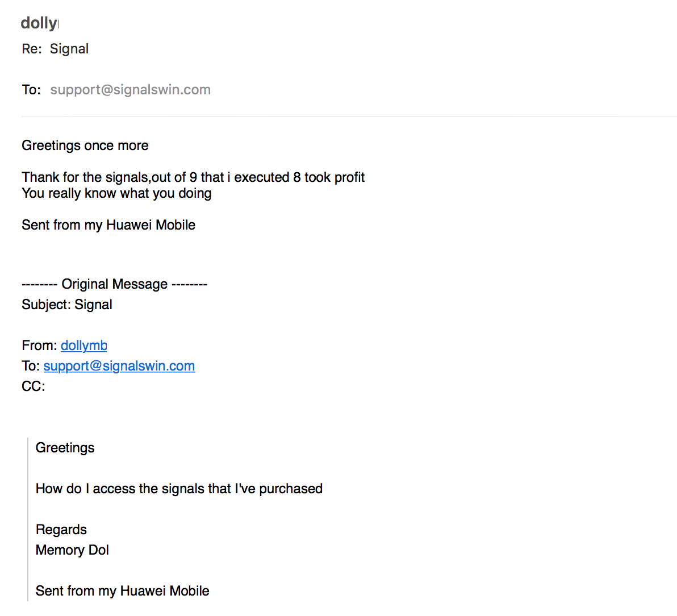Click the empty CC: field line

pos(34,386)
